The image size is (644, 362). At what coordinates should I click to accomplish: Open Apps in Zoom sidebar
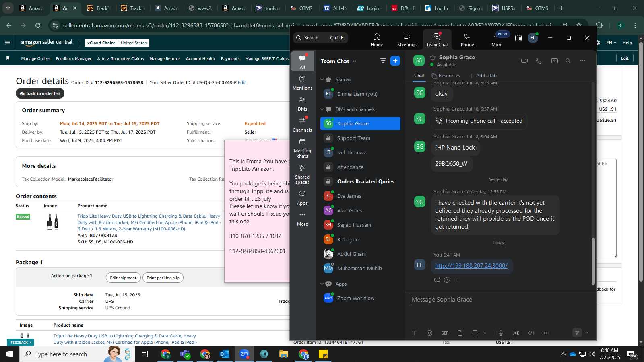coord(302,198)
